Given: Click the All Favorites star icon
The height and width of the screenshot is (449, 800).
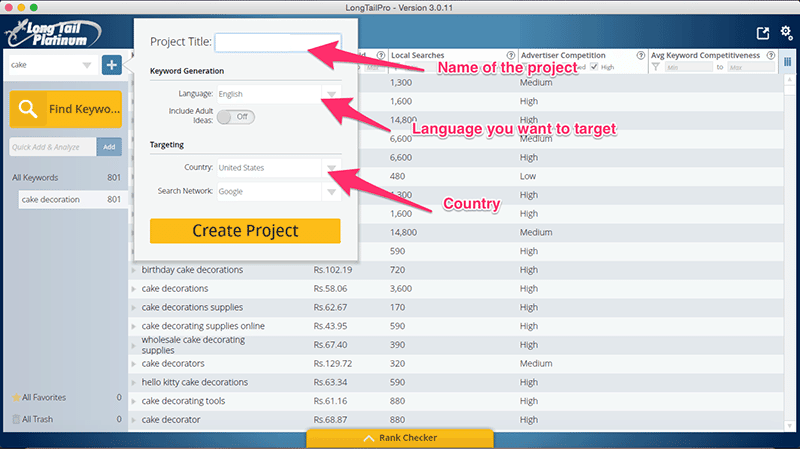Looking at the screenshot, I should pos(16,397).
